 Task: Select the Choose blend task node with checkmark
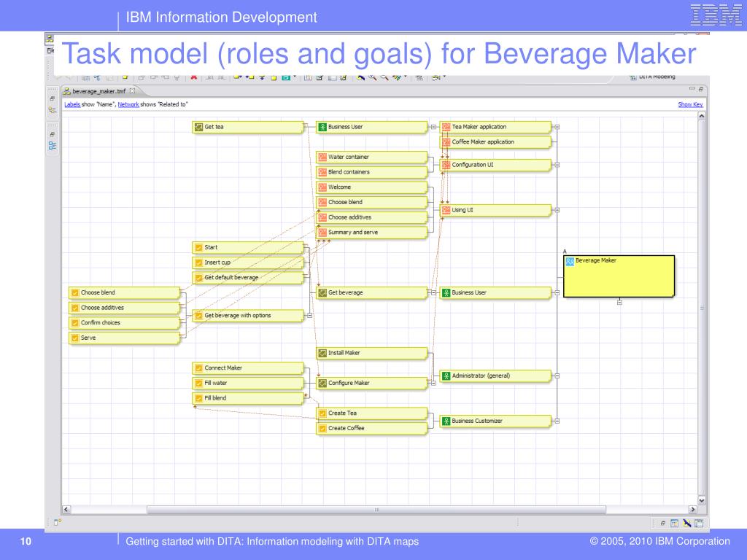(x=124, y=293)
